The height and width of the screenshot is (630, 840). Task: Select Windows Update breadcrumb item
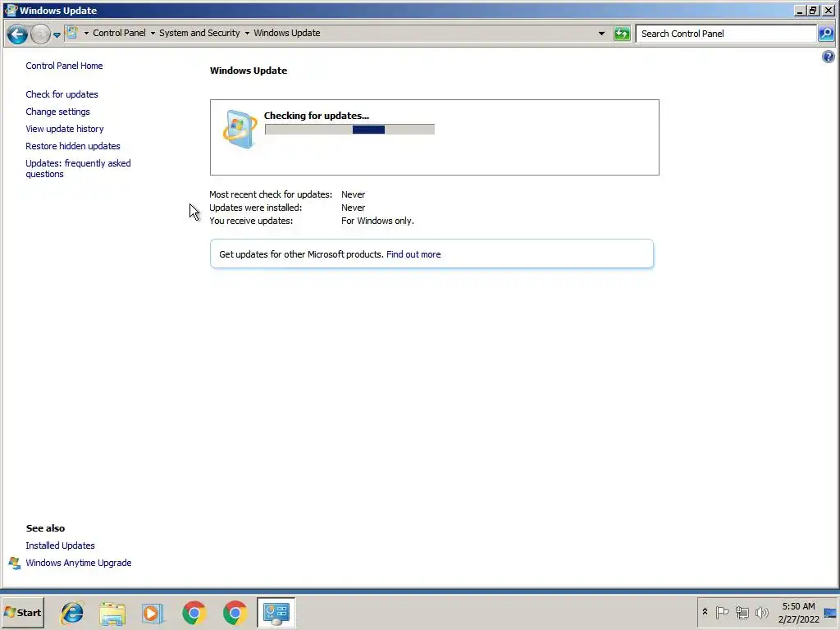[x=286, y=33]
